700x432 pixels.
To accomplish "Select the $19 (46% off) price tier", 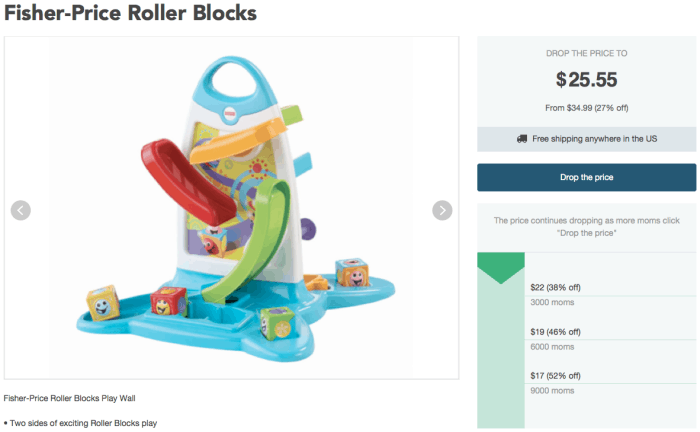I will coord(555,331).
